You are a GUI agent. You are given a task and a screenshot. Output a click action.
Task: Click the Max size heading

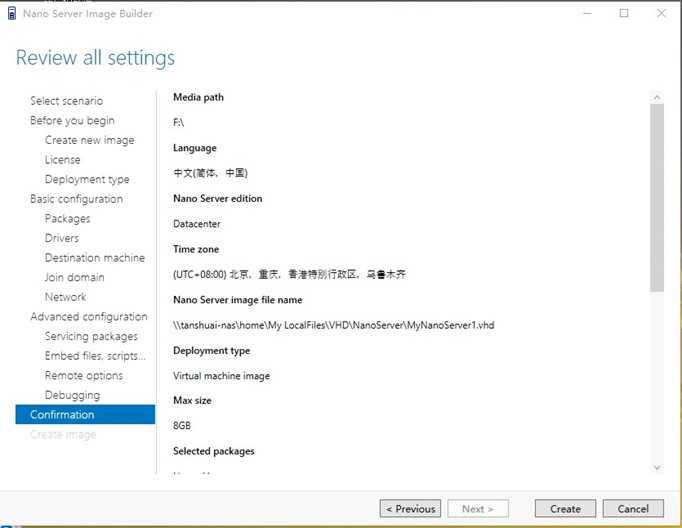[192, 401]
